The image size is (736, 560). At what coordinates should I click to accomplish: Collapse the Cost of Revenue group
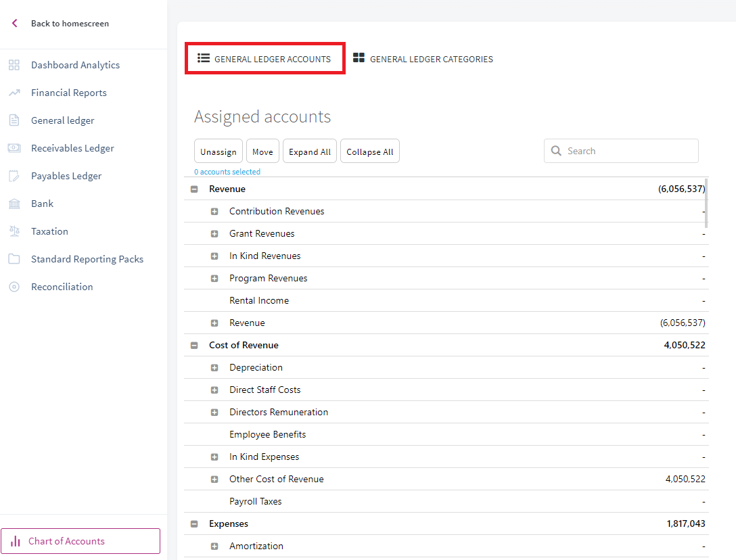pyautogui.click(x=194, y=346)
